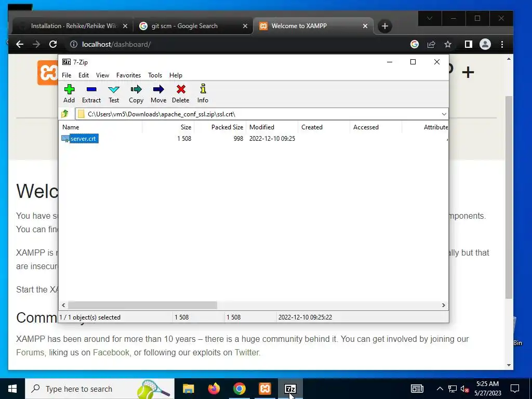Show hidden system tray icons
Viewport: 532px width, 399px height.
coord(440,389)
